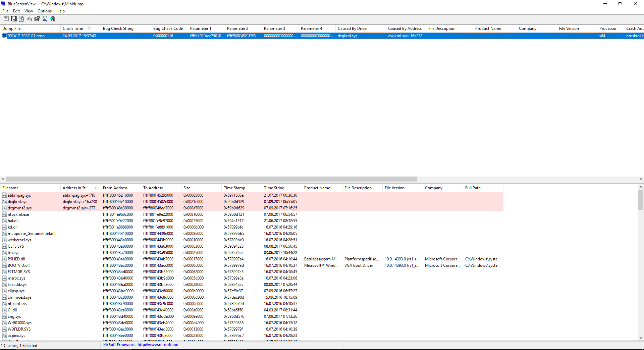Viewport: 644px width, 350px height.
Task: Select the werkernel.sys driver row
Action: [252, 240]
